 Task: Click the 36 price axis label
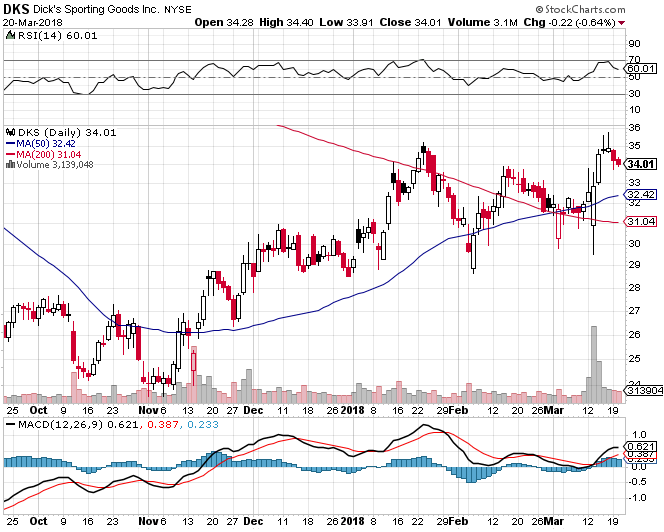[x=634, y=128]
